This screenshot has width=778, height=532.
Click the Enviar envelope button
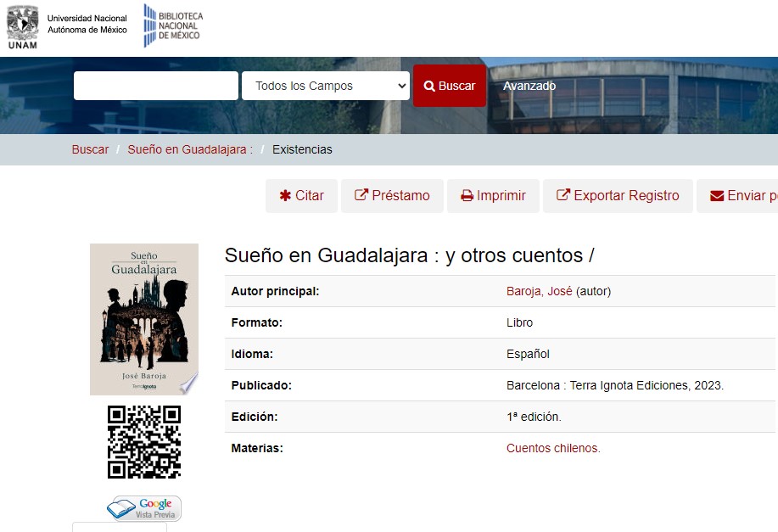point(742,196)
